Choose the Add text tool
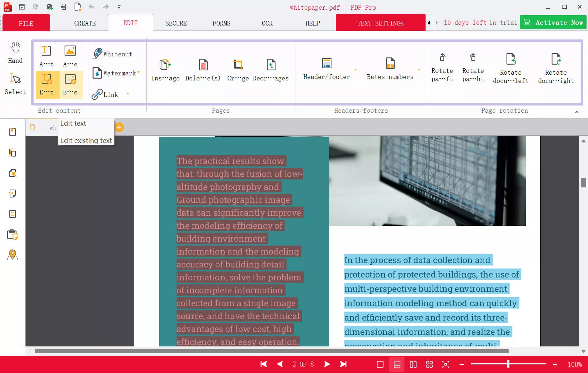The width and height of the screenshot is (588, 373). [46, 56]
